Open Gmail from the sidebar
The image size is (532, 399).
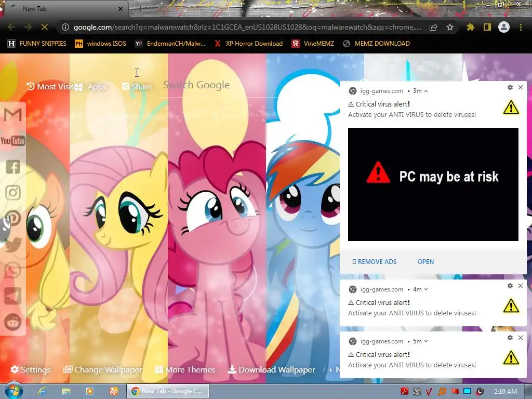[13, 115]
